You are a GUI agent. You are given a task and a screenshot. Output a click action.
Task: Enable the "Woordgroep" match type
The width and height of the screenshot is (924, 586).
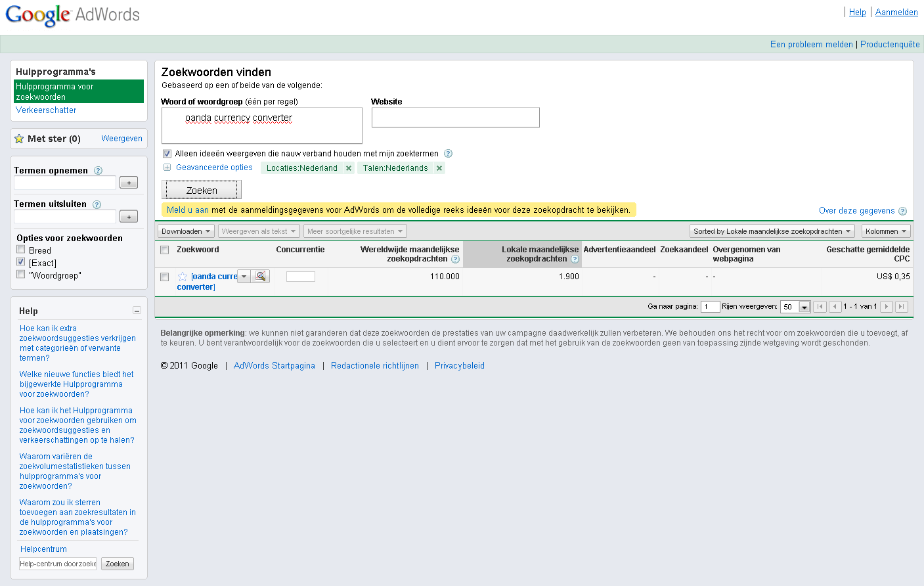(21, 275)
